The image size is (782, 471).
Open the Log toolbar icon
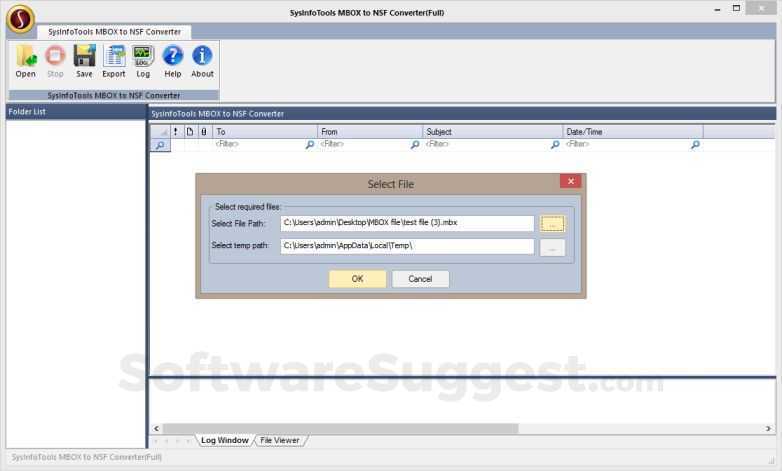pyautogui.click(x=143, y=61)
